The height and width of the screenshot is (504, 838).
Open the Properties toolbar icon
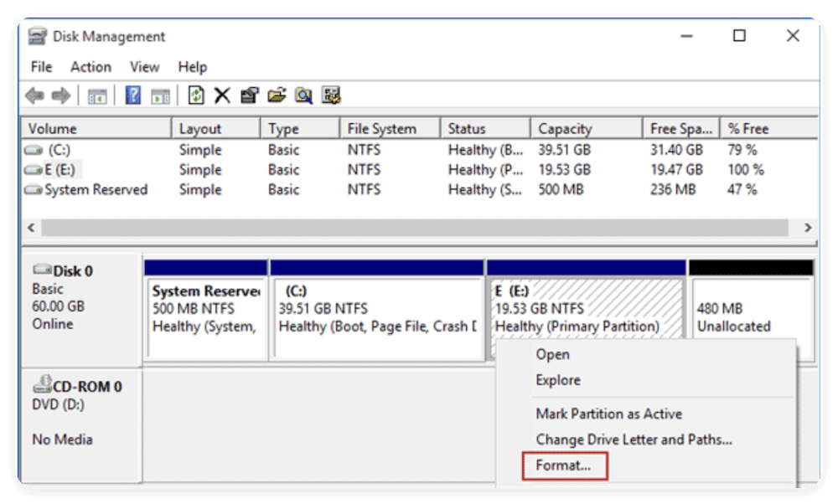coord(248,95)
